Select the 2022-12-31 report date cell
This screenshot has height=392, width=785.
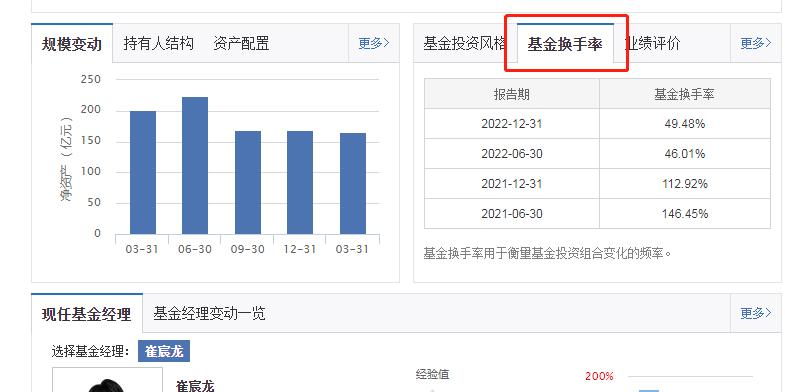point(512,124)
